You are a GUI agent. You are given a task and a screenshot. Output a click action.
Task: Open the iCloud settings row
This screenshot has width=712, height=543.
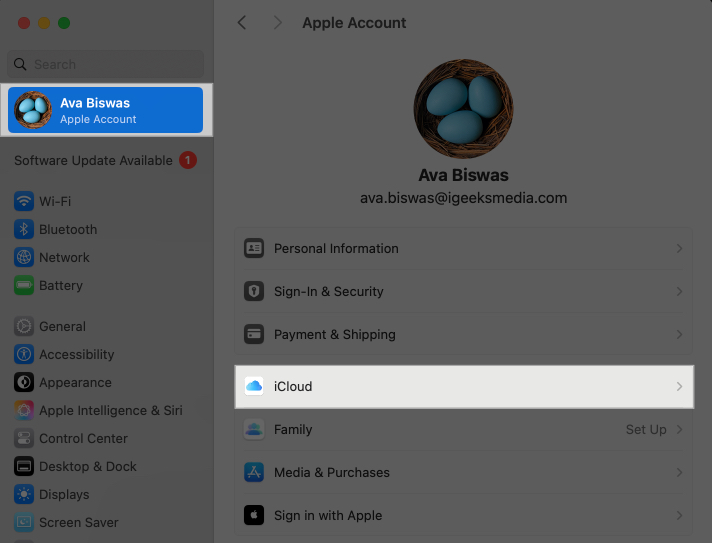click(x=464, y=386)
